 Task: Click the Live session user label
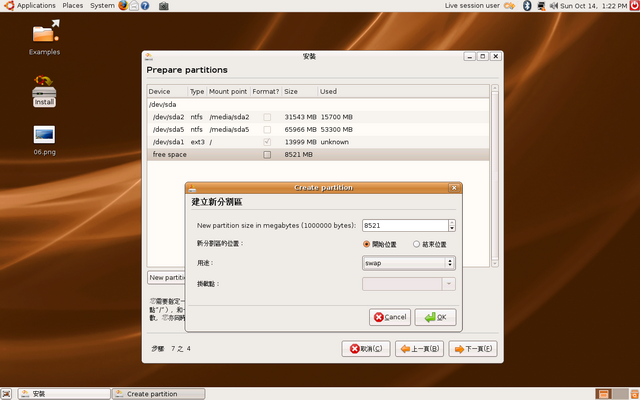point(472,6)
